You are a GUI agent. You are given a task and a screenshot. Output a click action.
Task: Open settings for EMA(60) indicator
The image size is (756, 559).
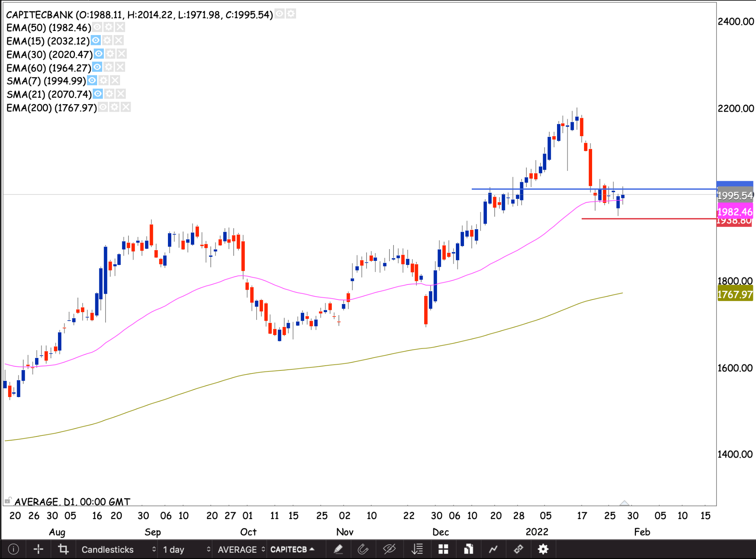point(108,67)
